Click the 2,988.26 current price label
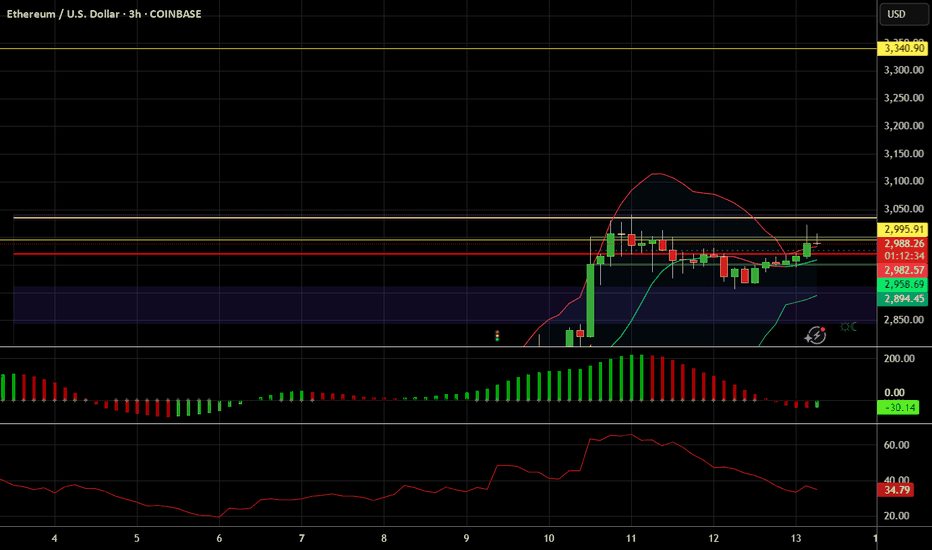 (902, 243)
